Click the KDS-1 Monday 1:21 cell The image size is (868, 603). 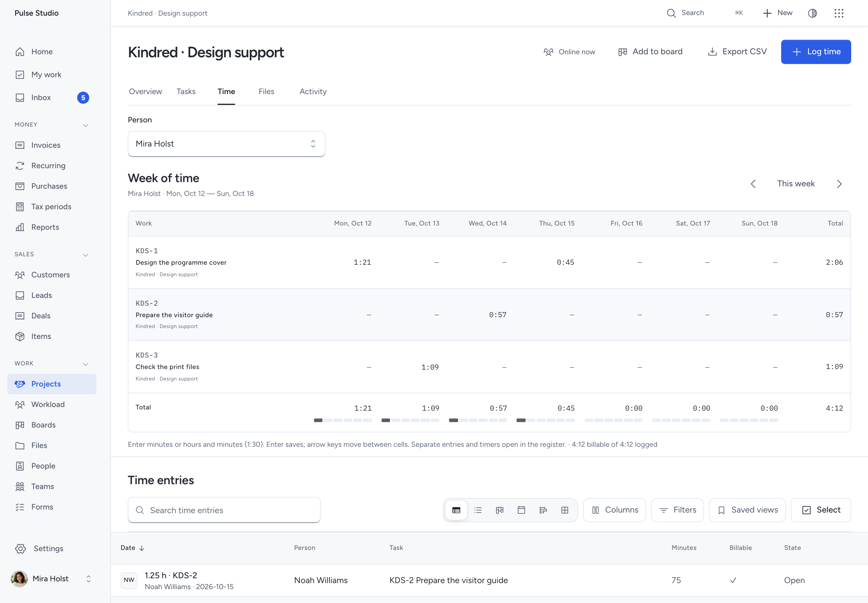362,262
